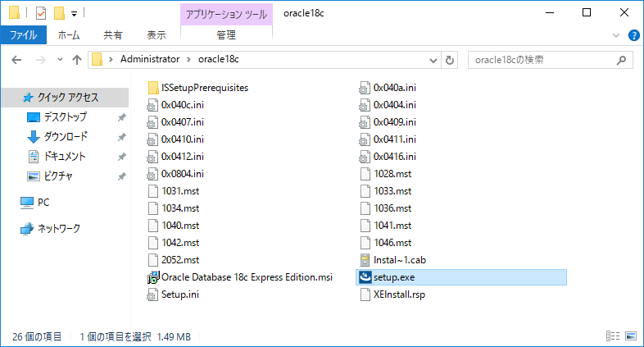The width and height of the screenshot is (644, 347).
Task: Select the 0x040c.ini file icon
Action: point(152,105)
